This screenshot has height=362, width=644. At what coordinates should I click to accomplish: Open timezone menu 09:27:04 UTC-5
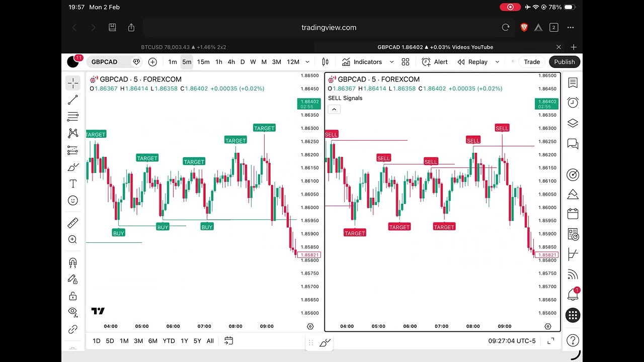[512, 341]
